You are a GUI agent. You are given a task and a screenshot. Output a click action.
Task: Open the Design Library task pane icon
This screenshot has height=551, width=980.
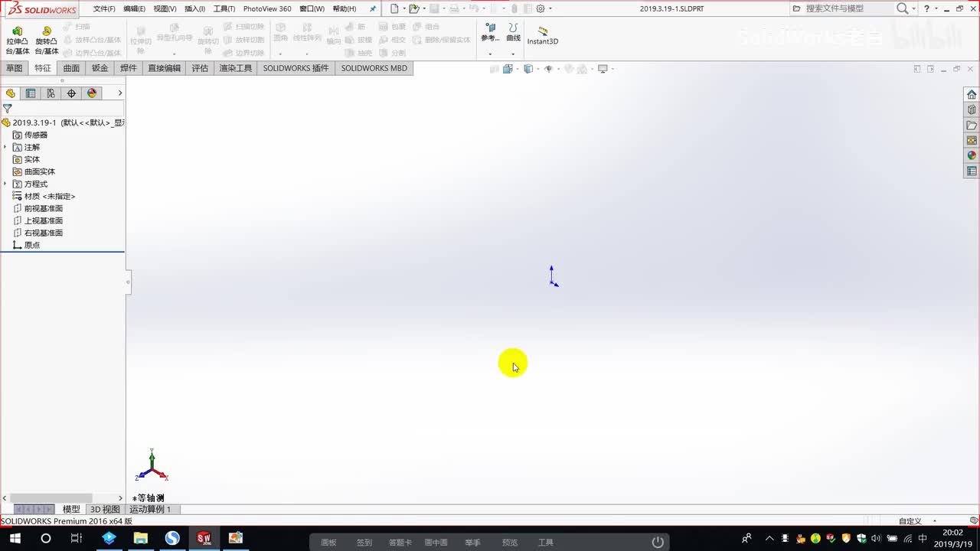point(972,110)
